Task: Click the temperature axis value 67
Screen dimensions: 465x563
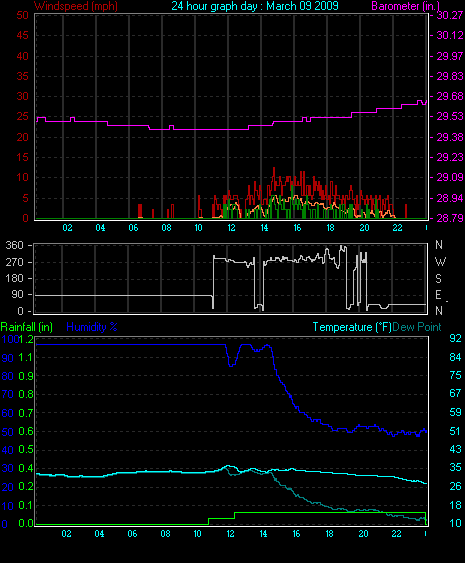Action: pyautogui.click(x=455, y=394)
